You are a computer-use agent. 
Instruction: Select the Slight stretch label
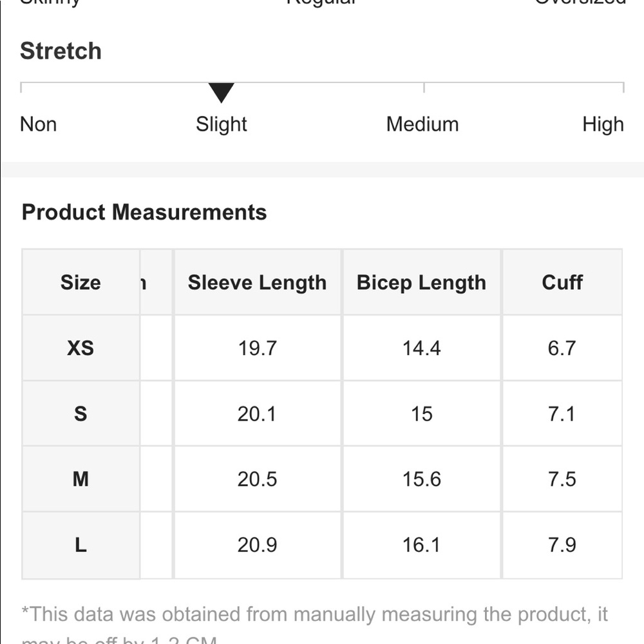pos(222,124)
